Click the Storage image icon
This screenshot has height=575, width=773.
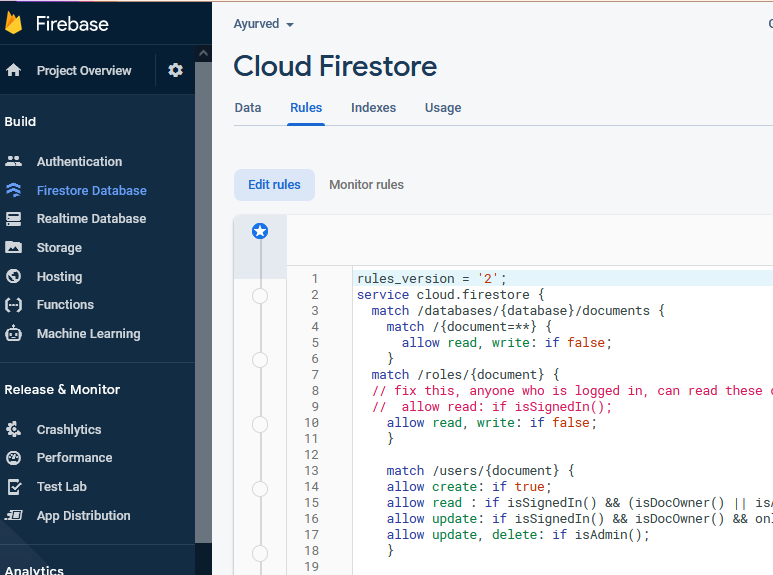click(13, 247)
